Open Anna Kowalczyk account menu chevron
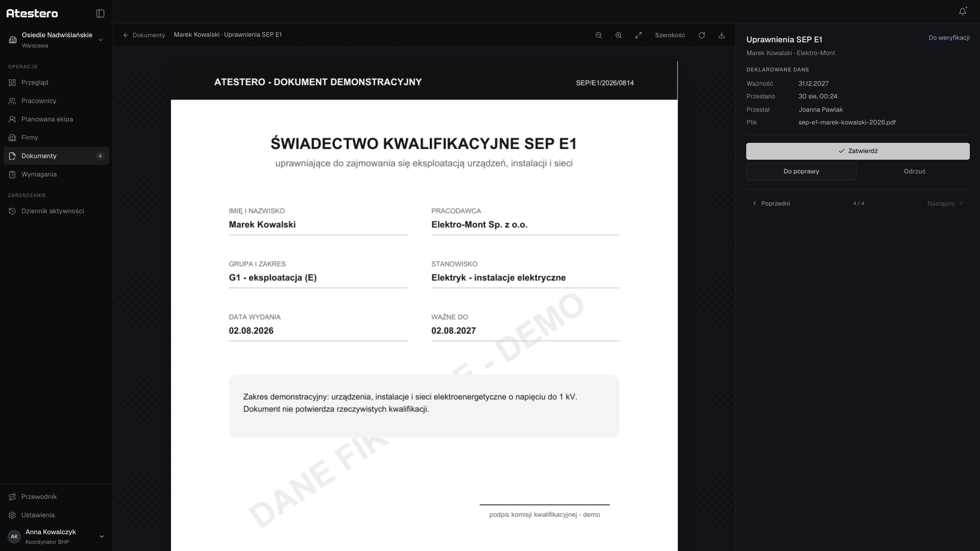 [x=102, y=536]
